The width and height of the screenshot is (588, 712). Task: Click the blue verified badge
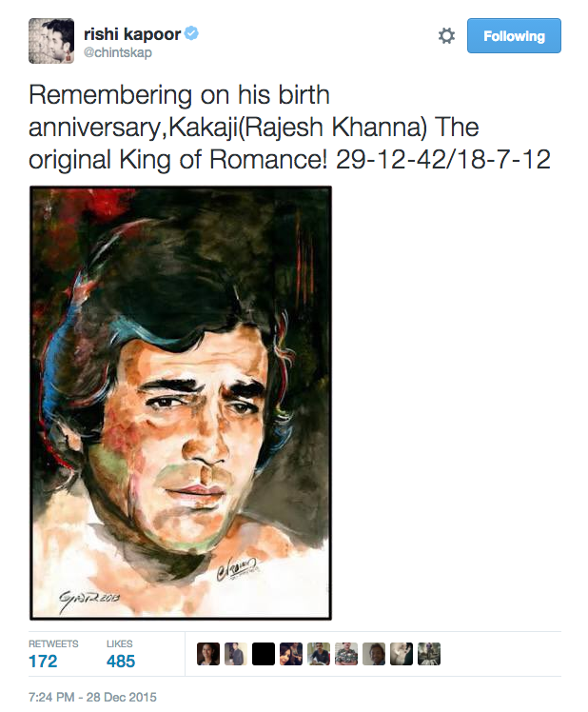[191, 35]
